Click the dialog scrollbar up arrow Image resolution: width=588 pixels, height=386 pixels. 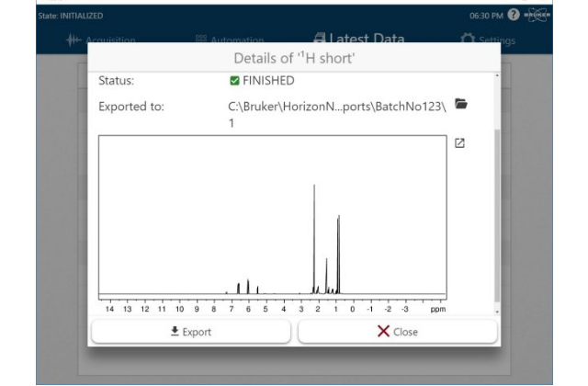(497, 74)
